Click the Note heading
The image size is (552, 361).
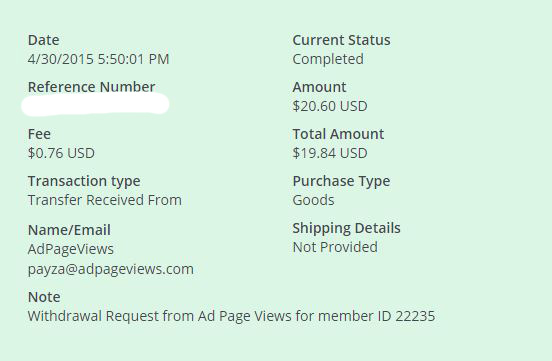pyautogui.click(x=44, y=297)
